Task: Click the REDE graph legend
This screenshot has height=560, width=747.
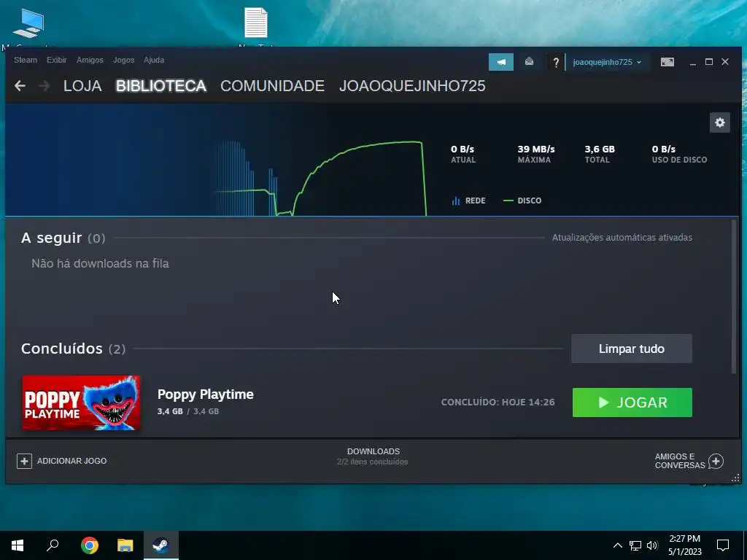Action: [469, 201]
